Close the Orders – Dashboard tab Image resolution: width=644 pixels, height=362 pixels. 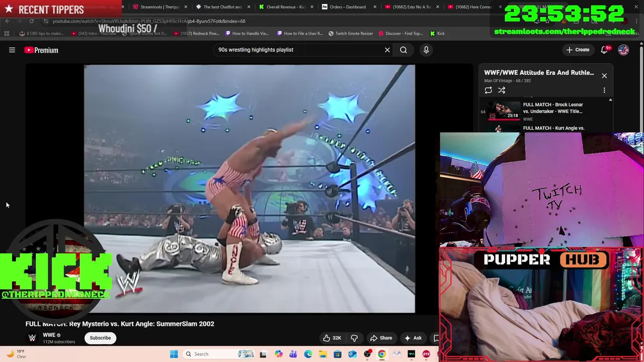tap(375, 7)
